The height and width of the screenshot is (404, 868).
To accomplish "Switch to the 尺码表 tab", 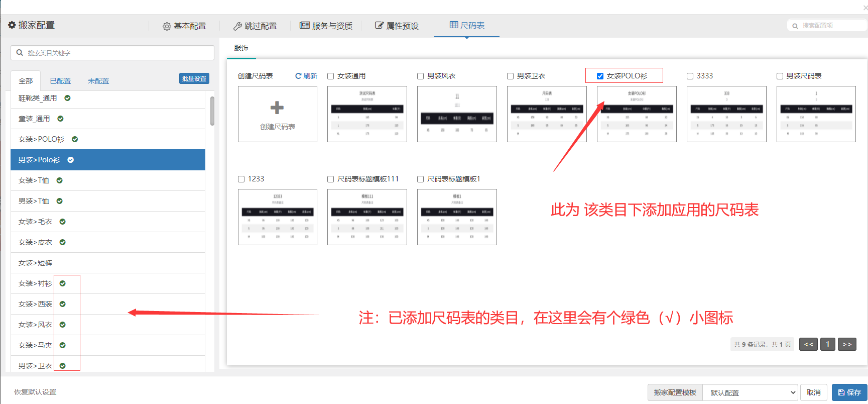I will pos(467,26).
